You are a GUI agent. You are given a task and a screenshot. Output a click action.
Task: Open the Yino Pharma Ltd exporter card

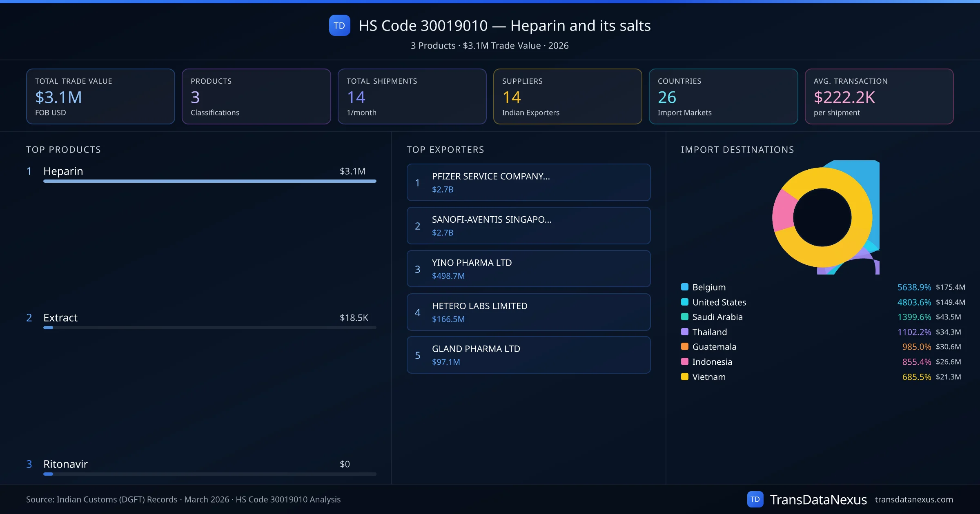click(x=528, y=269)
